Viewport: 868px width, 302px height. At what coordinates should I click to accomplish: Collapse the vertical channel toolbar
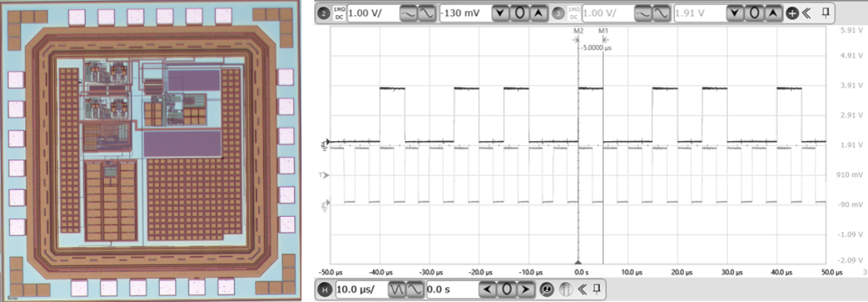[806, 13]
